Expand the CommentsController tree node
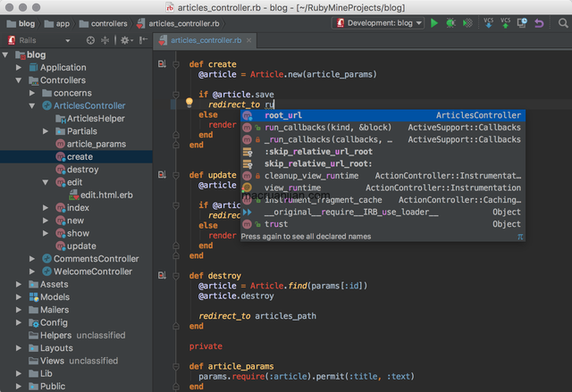The height and width of the screenshot is (392, 572). click(33, 259)
